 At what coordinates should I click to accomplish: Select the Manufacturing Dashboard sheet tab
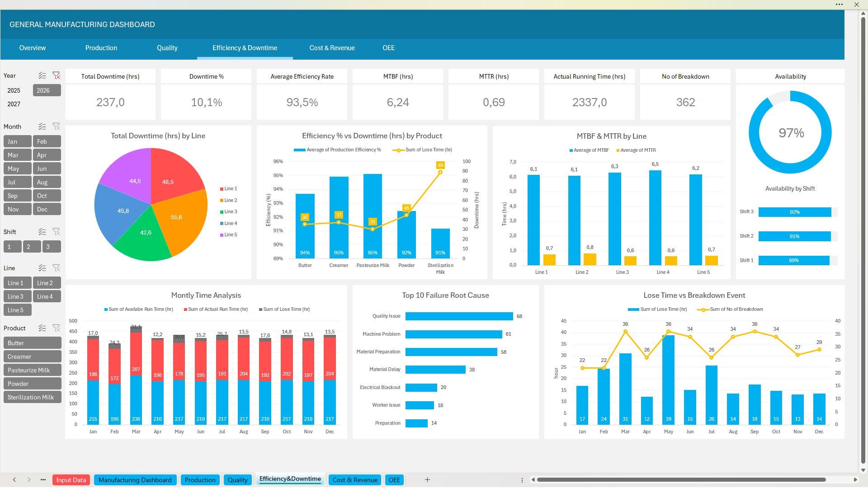point(135,480)
